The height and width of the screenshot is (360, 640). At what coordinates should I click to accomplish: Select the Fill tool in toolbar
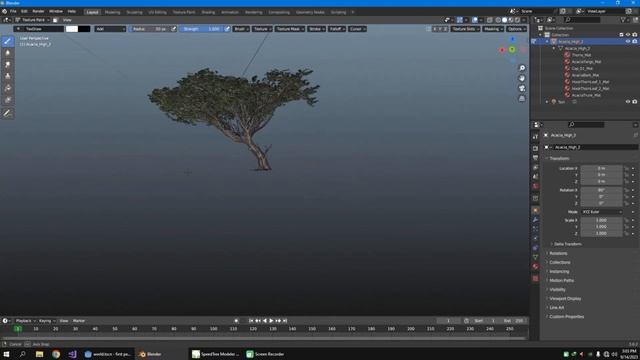coord(7,88)
